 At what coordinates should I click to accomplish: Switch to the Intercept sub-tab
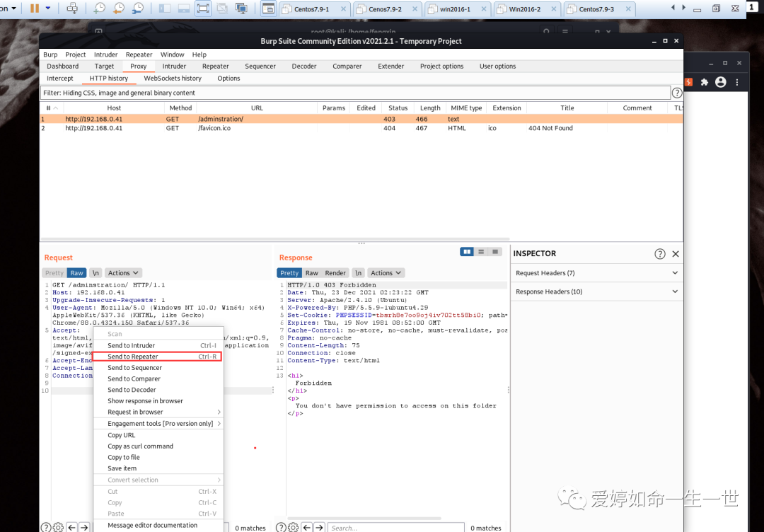click(60, 79)
